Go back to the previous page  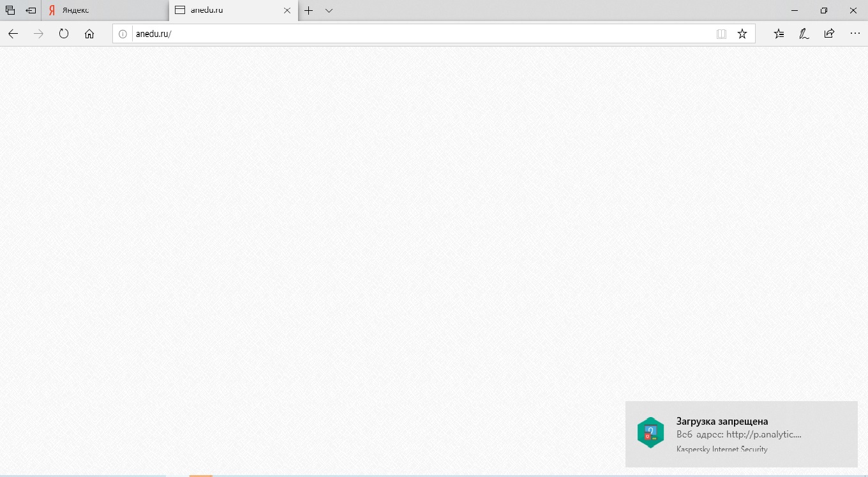click(x=13, y=34)
